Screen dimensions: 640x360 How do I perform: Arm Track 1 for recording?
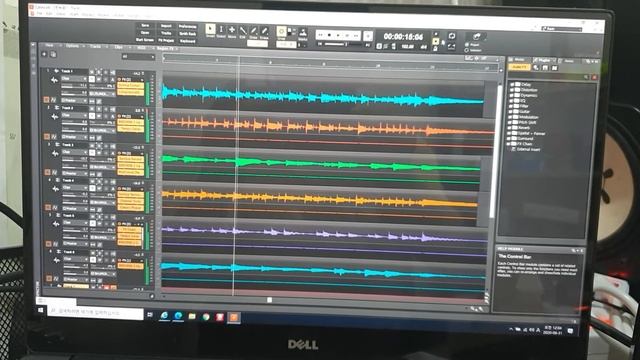pos(106,73)
